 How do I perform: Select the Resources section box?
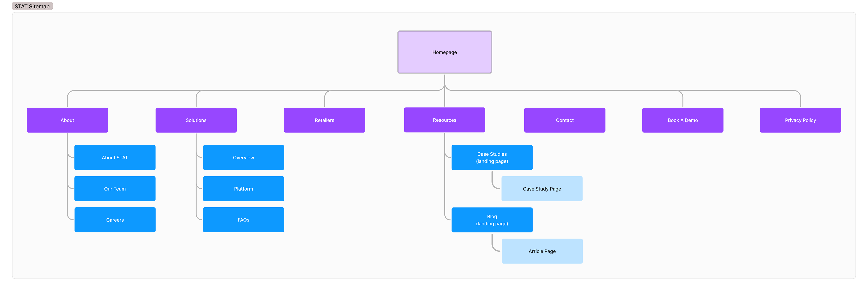click(444, 120)
